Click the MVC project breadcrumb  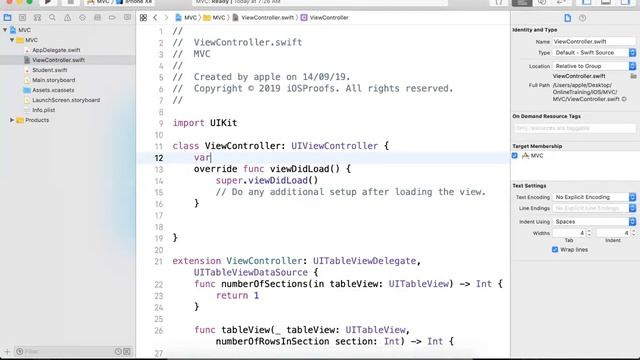[x=186, y=18]
